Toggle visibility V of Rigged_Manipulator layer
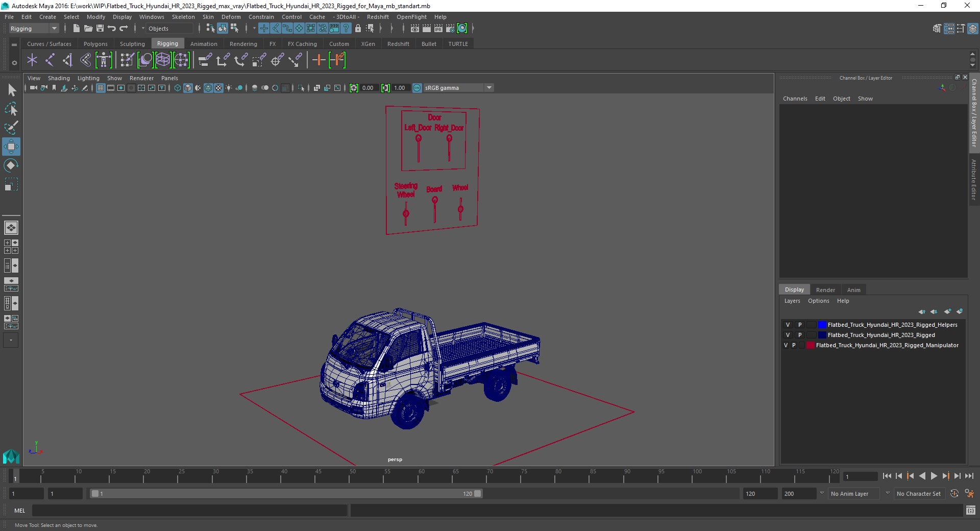The image size is (980, 531). [x=786, y=345]
